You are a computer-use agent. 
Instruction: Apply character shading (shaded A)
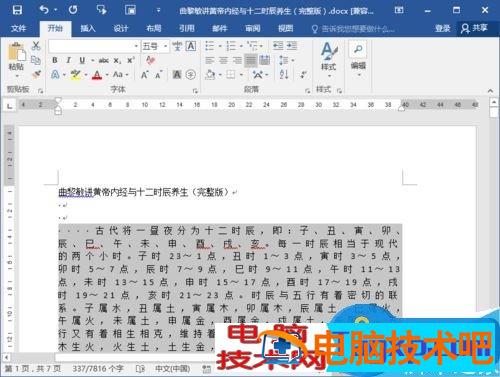pyautogui.click(x=177, y=75)
